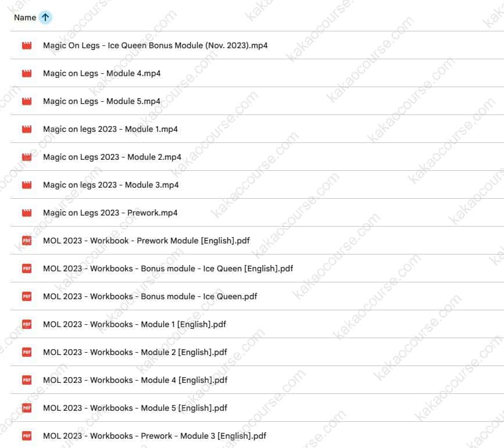The height and width of the screenshot is (448, 504).
Task: Click PDF icon for Module 1 [English] workbook
Action: coord(26,324)
